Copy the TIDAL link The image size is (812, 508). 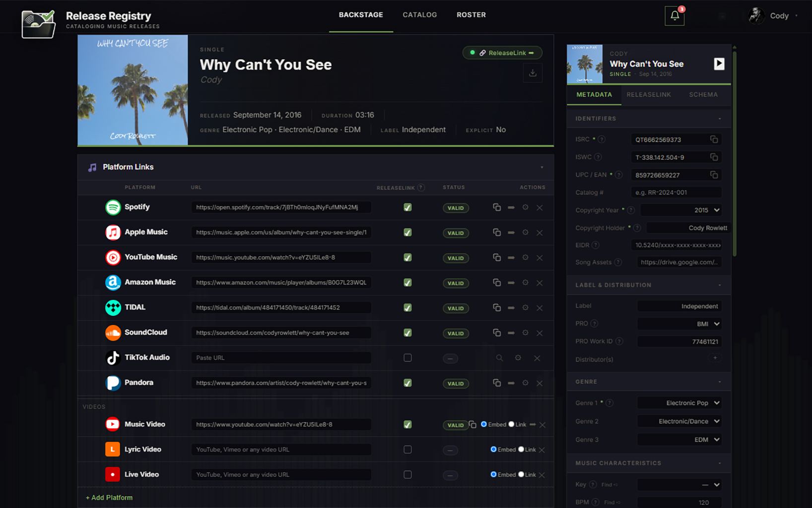click(497, 307)
